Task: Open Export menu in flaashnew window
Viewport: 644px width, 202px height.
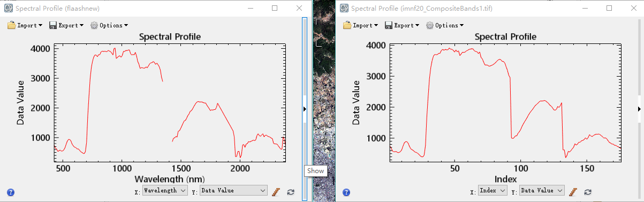Action: 66,25
